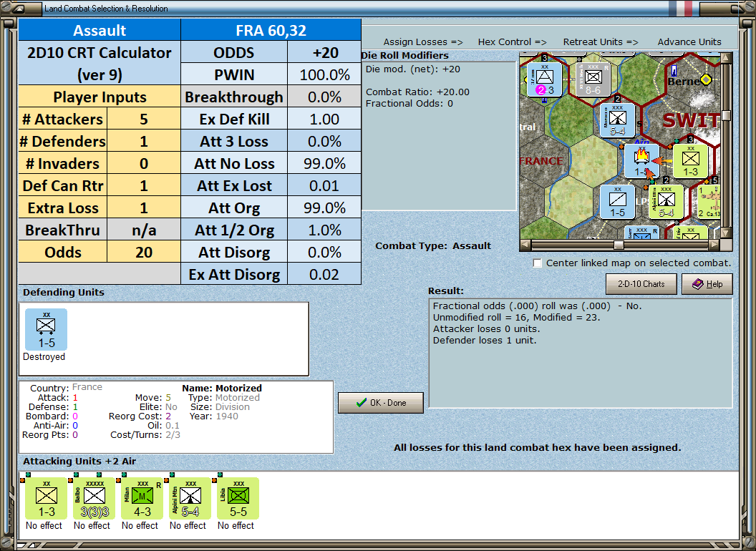Enable center linked map on selected combat

click(x=537, y=263)
